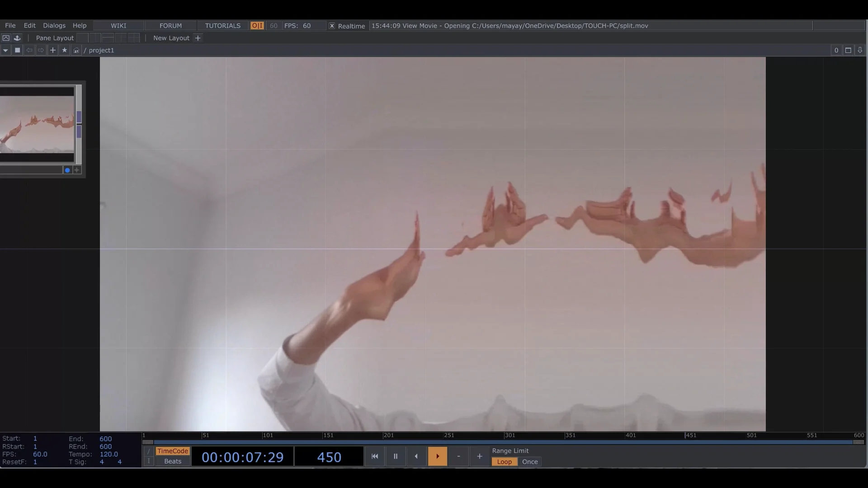Click the stop square icon in path bar
This screenshot has height=488, width=868.
coord(18,50)
